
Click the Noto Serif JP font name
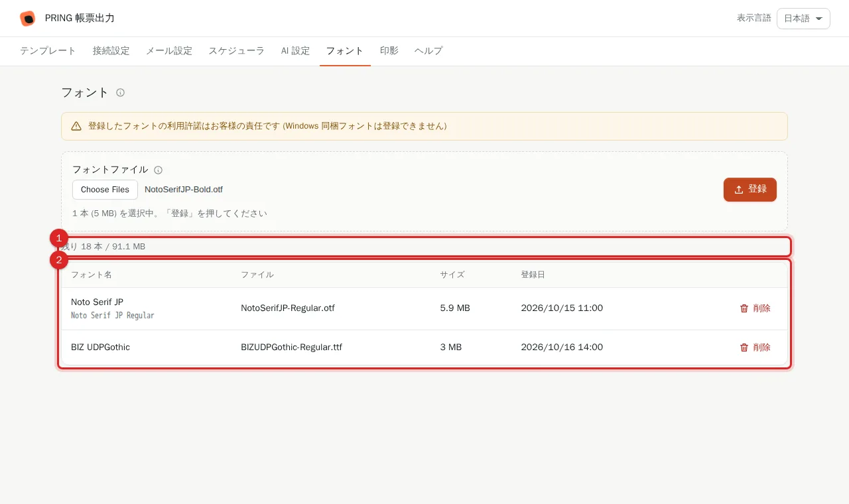pos(98,302)
